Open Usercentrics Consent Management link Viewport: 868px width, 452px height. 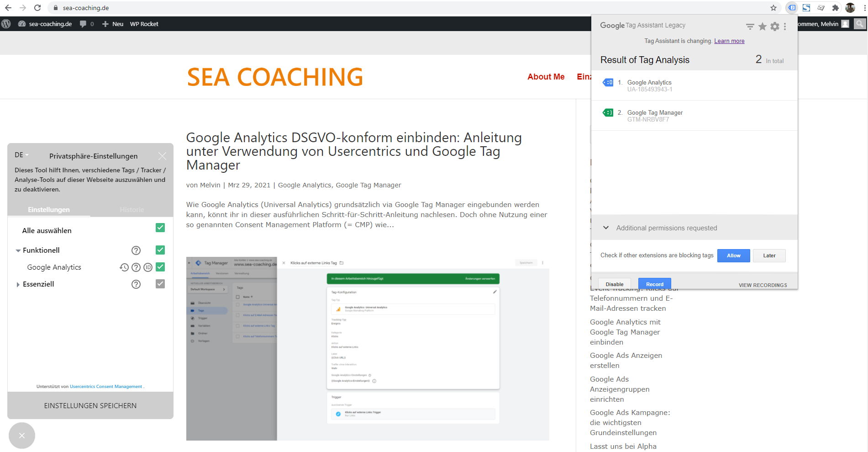(106, 387)
